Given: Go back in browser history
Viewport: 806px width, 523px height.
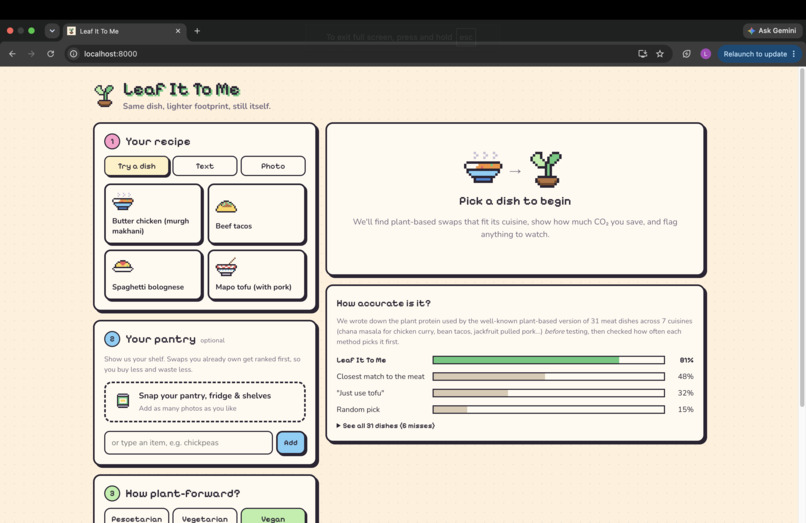Looking at the screenshot, I should coord(12,53).
